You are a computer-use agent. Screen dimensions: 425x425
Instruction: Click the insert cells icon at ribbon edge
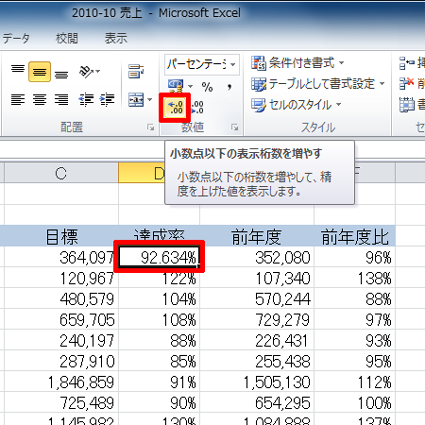pyautogui.click(x=406, y=63)
